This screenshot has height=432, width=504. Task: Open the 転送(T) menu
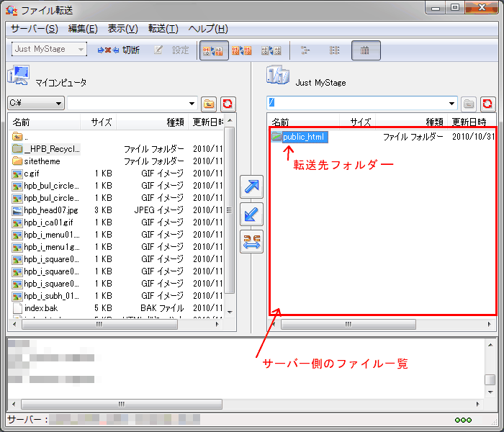[x=163, y=29]
